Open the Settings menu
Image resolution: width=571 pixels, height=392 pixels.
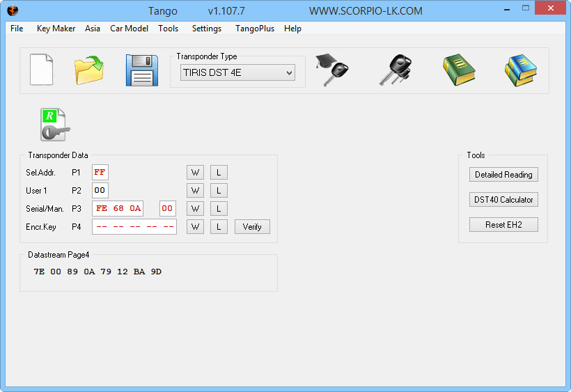click(x=207, y=29)
